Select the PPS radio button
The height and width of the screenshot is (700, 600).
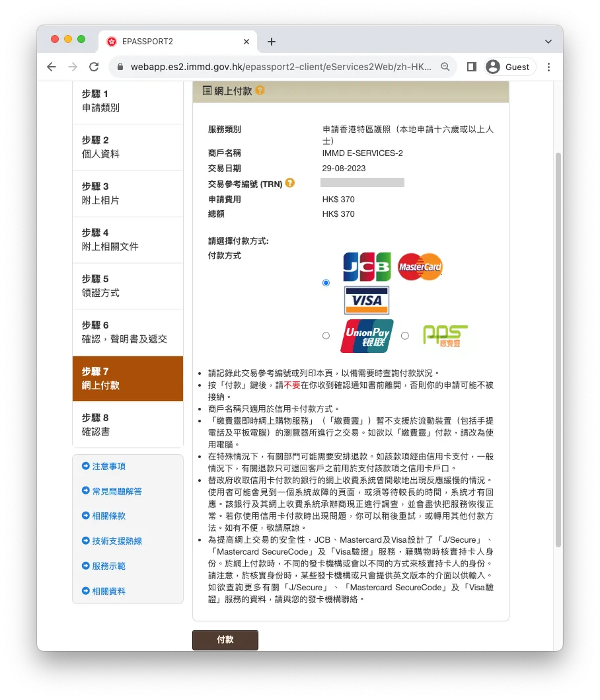pos(405,336)
